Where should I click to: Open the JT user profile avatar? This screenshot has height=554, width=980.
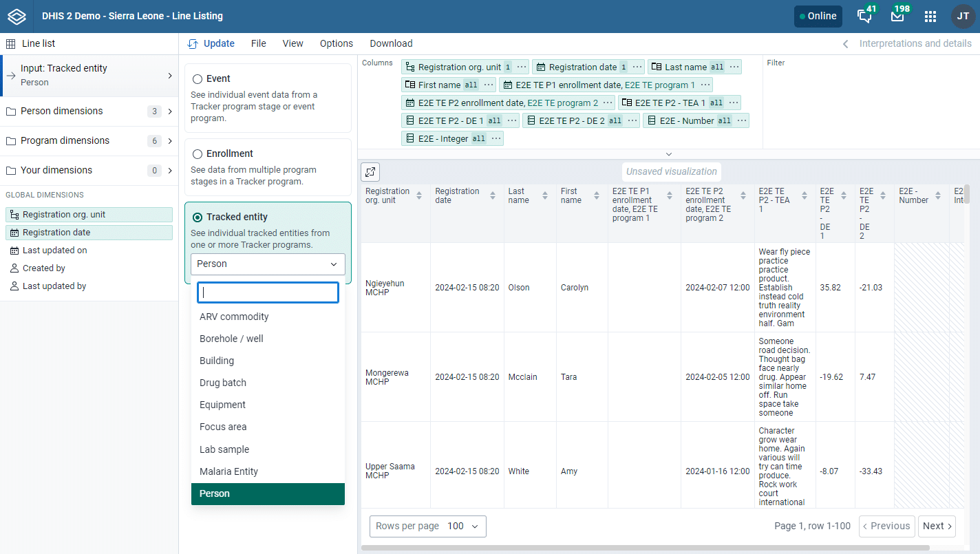[963, 17]
